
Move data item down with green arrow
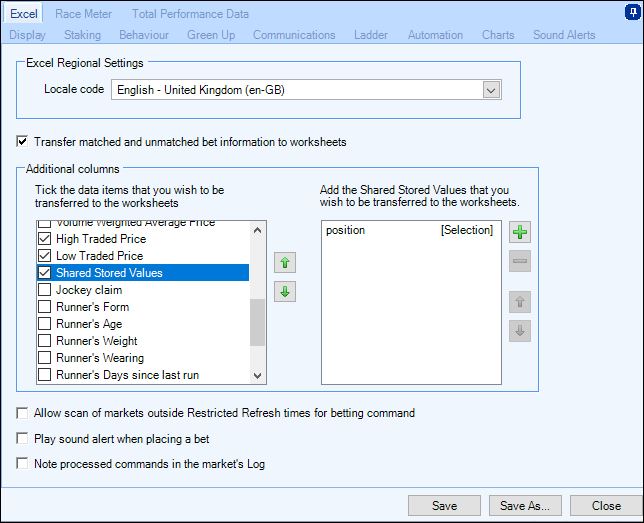pos(285,292)
